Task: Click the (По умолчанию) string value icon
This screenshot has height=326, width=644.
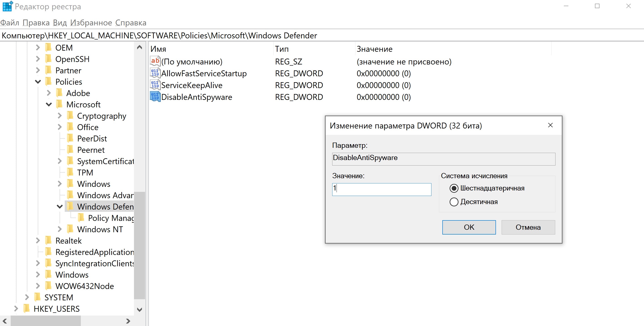Action: tap(155, 61)
